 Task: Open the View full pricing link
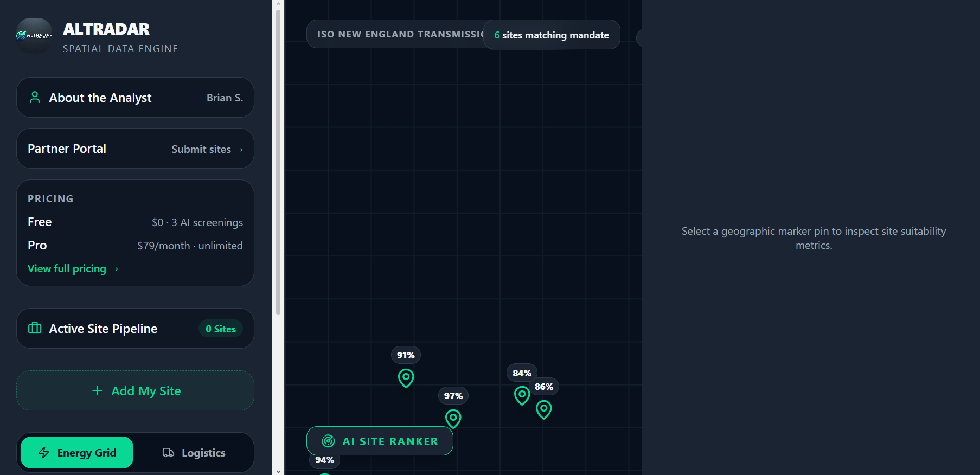point(73,268)
